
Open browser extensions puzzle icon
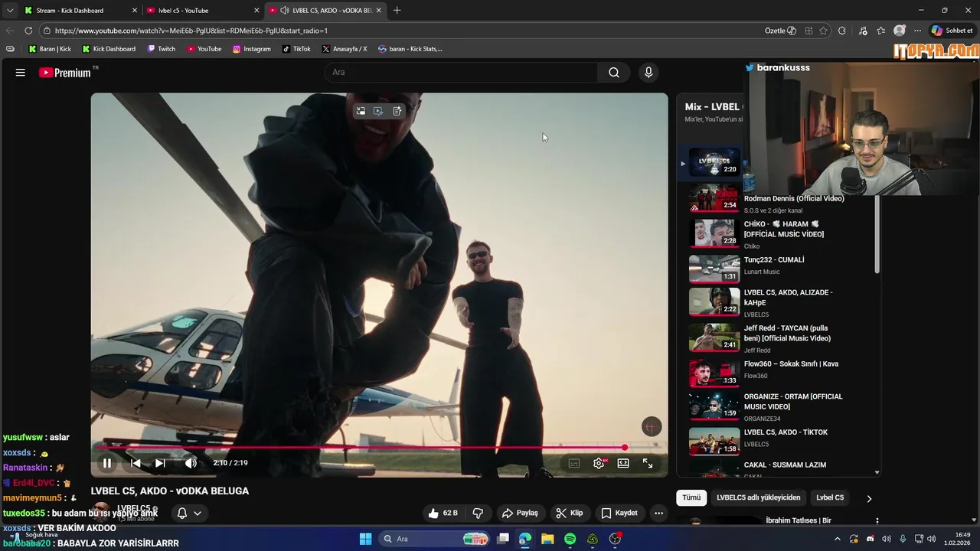click(842, 31)
